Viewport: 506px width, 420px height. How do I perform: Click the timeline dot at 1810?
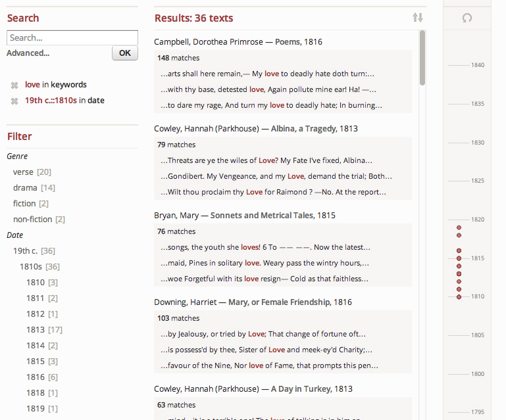459,297
